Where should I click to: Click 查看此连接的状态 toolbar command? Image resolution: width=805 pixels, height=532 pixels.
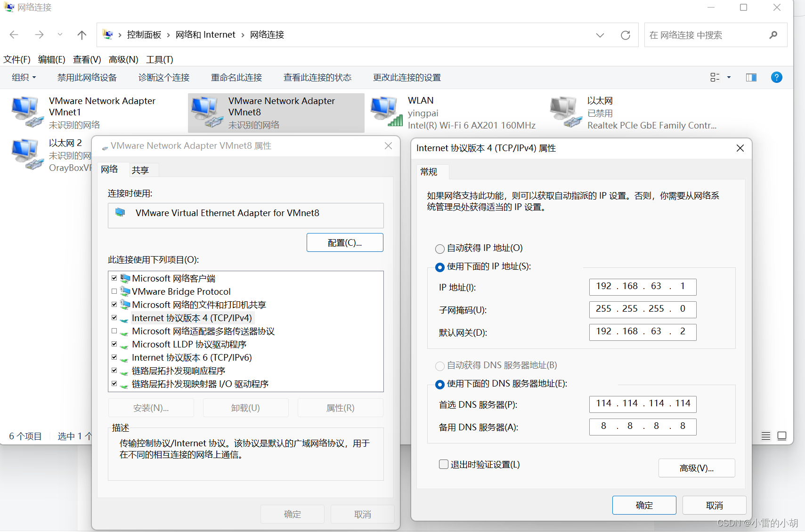317,77
